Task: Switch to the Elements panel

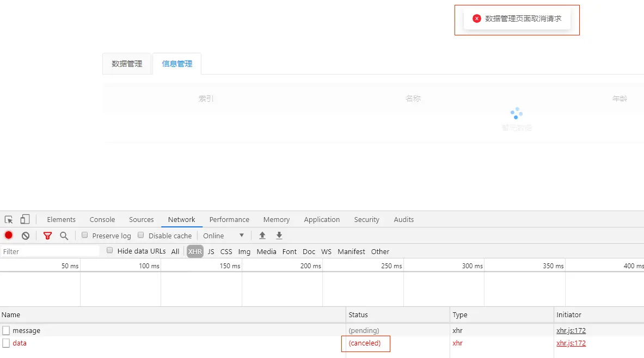Action: (x=61, y=220)
